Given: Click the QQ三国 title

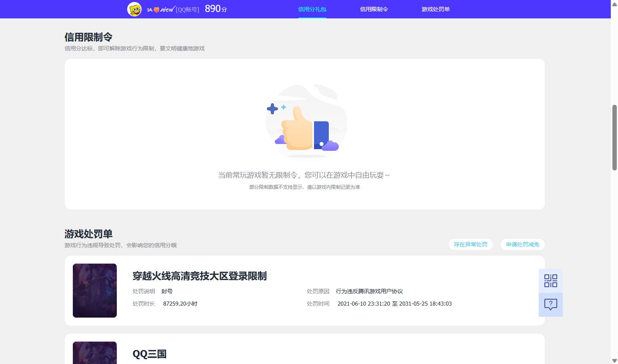Looking at the screenshot, I should coord(149,354).
